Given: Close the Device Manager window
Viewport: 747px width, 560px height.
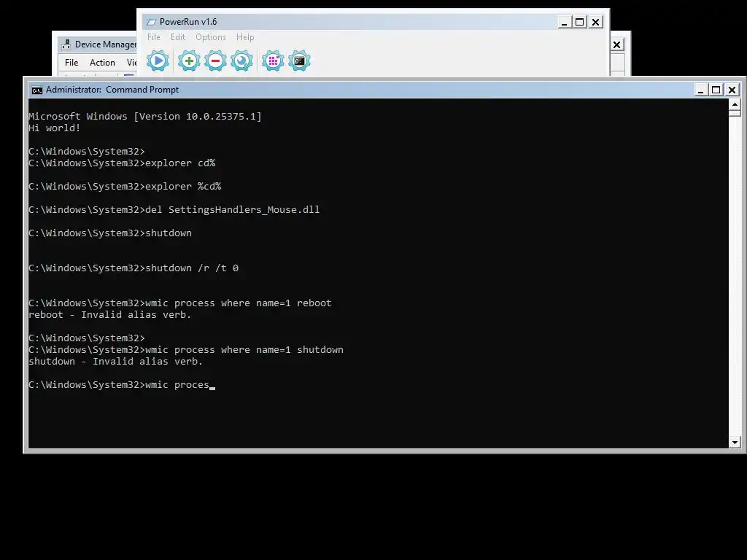Looking at the screenshot, I should click(617, 44).
